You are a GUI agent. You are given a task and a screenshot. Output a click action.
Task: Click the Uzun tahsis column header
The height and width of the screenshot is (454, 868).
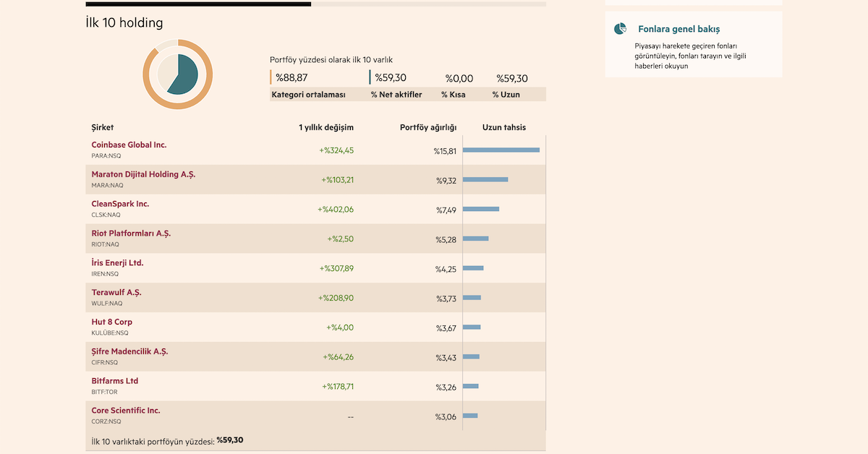504,128
